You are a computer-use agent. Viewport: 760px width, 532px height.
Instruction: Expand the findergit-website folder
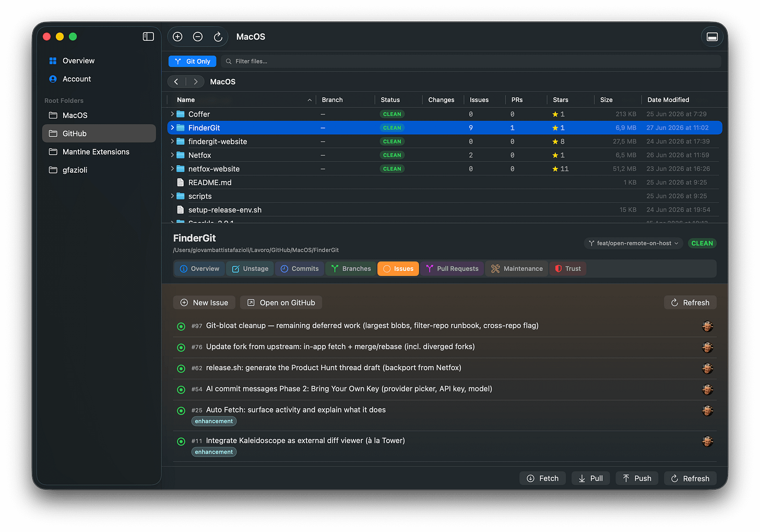click(x=172, y=141)
